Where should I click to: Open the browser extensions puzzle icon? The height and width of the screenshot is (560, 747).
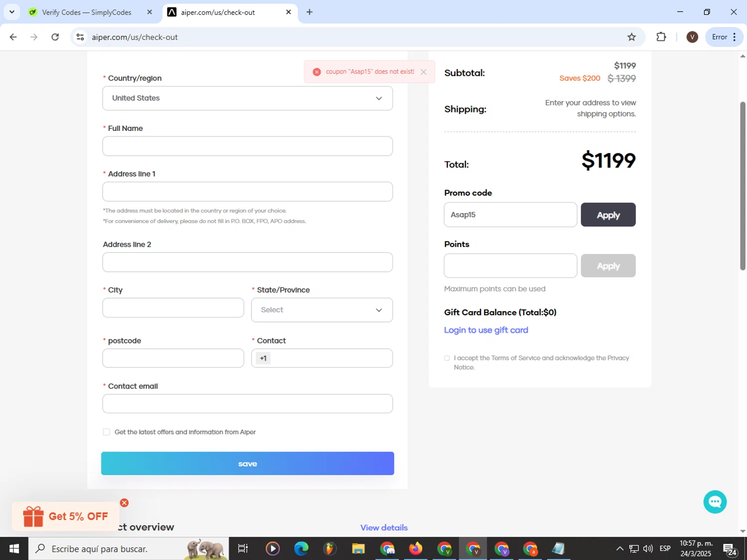point(661,37)
